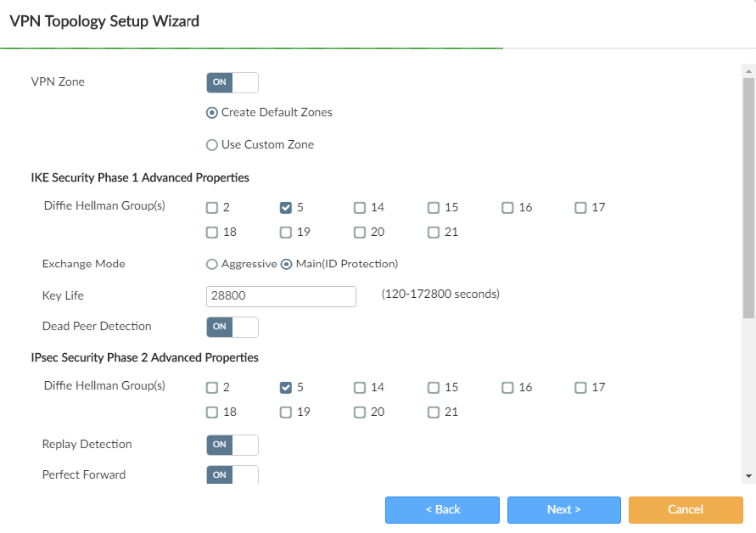Click the Next button

point(563,509)
